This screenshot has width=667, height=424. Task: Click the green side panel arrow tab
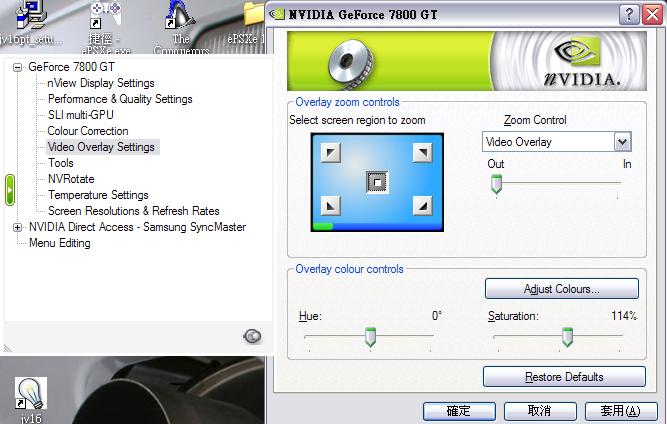(10, 190)
